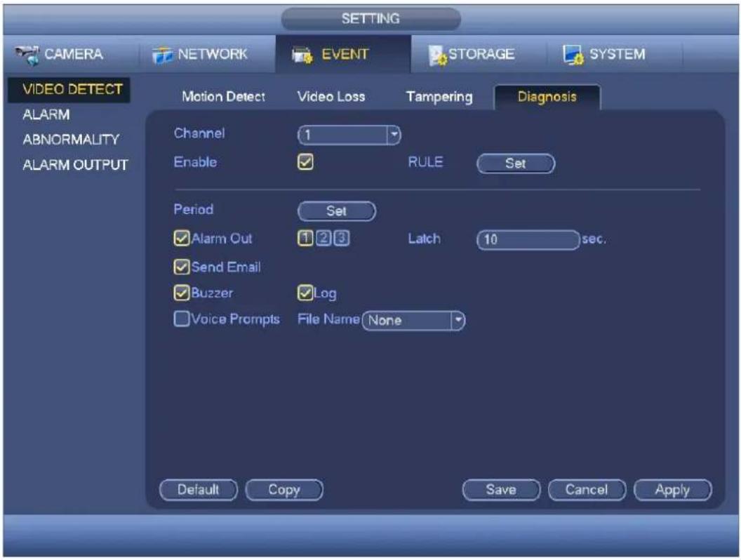Image resolution: width=741 pixels, height=560 pixels.
Task: Switch to the Tampering tab
Action: 439,97
